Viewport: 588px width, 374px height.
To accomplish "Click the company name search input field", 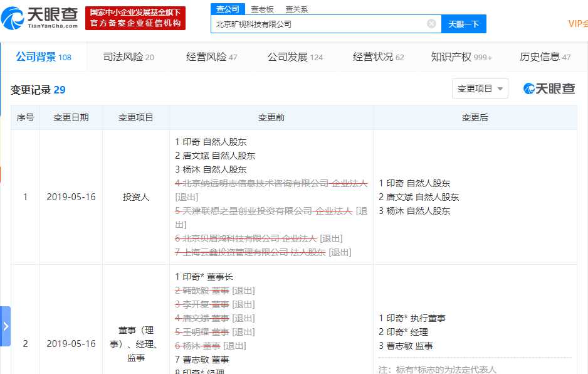I will point(318,24).
